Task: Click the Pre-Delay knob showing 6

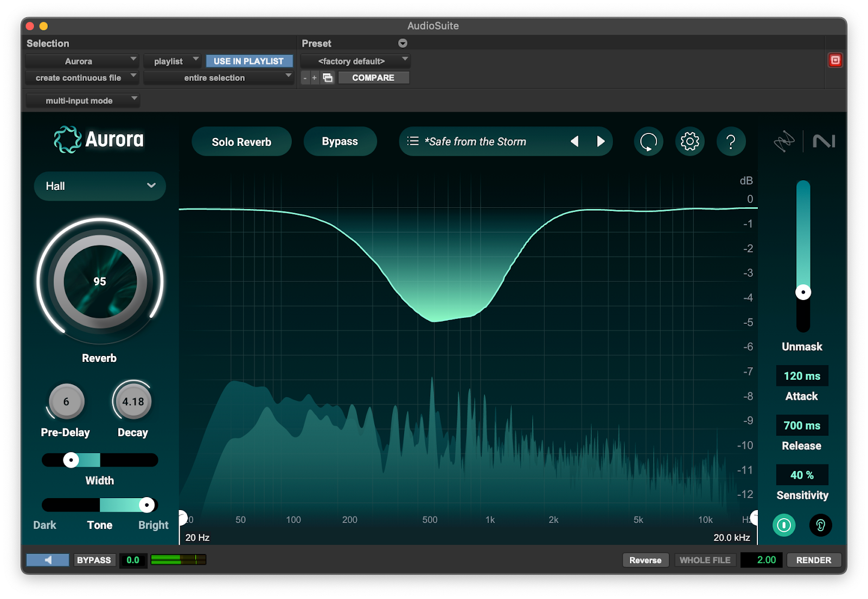Action: (x=66, y=402)
